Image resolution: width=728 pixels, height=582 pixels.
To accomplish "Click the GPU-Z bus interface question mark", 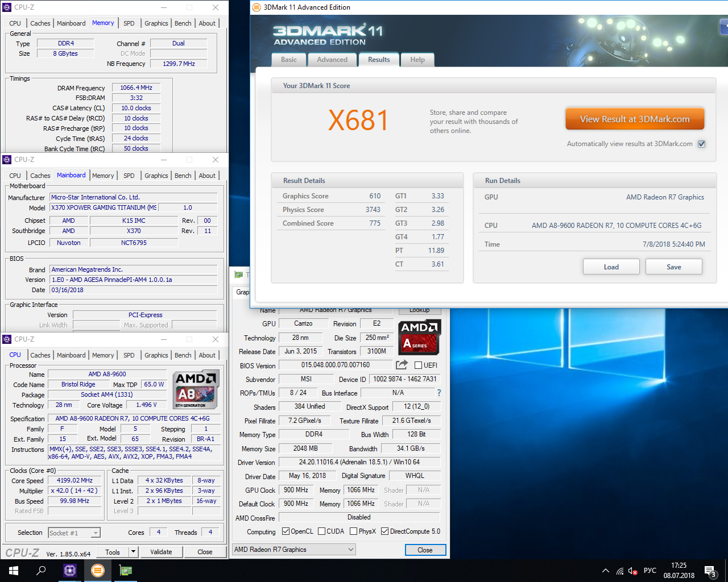I will (x=439, y=393).
